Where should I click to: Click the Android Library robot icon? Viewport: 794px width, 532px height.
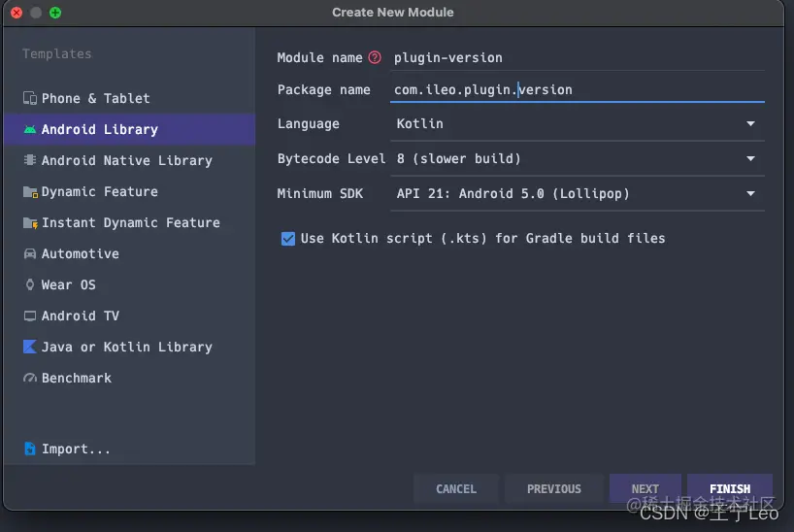30,129
